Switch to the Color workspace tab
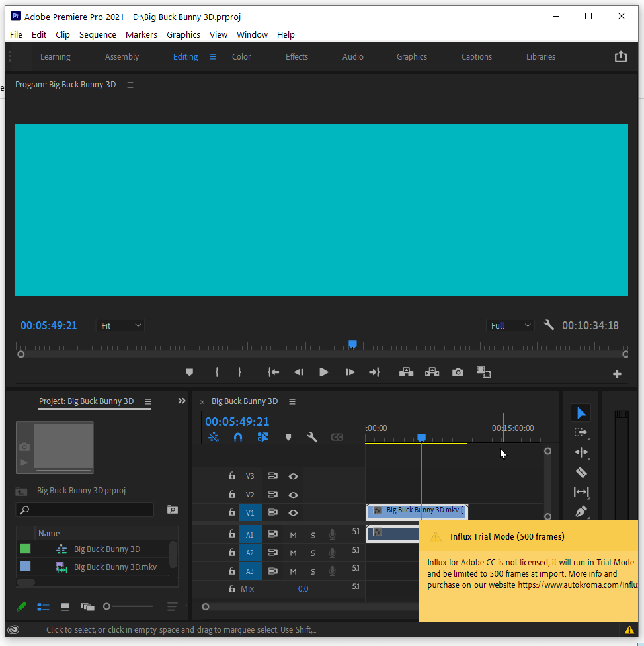The image size is (644, 646). click(x=240, y=56)
